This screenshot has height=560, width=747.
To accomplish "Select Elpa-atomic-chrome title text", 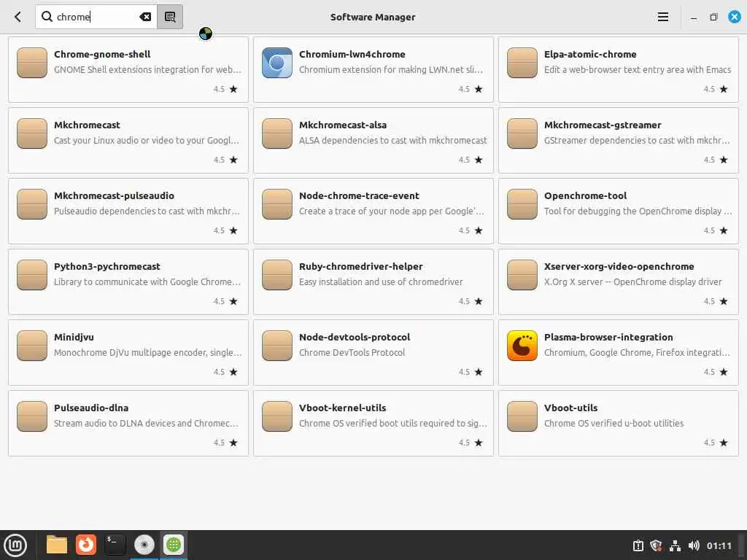I will point(590,54).
